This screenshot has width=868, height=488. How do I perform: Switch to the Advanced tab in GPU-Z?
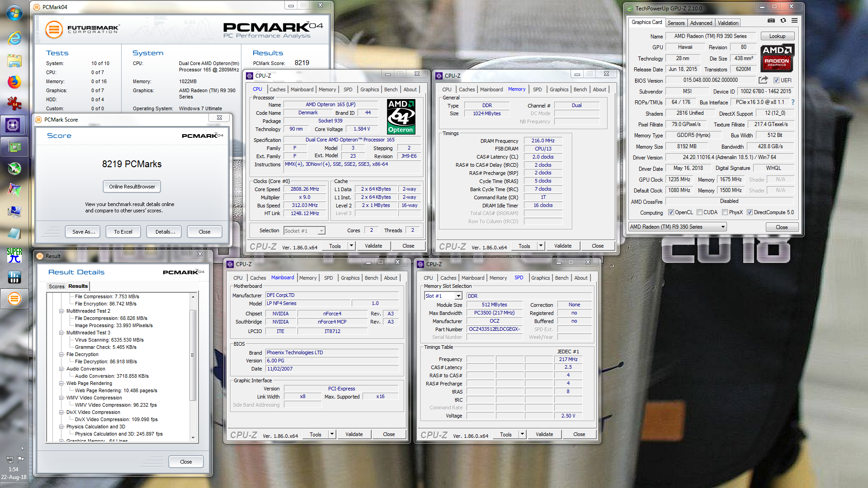pyautogui.click(x=701, y=23)
